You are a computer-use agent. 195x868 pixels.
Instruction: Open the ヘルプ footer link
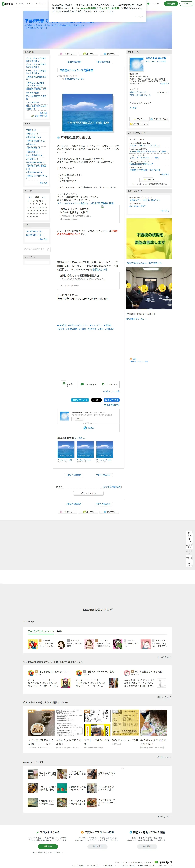tap(168, 865)
